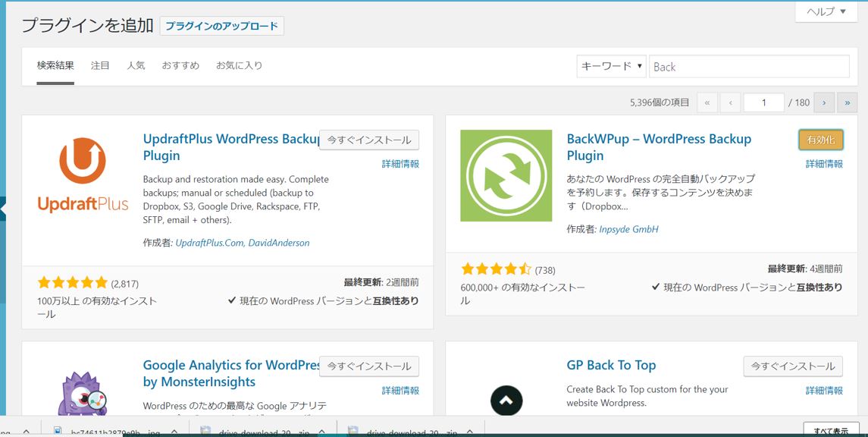Viewport: 868px width, 437px height.
Task: Open 詳細情報 for BackWPup
Action: 824,164
